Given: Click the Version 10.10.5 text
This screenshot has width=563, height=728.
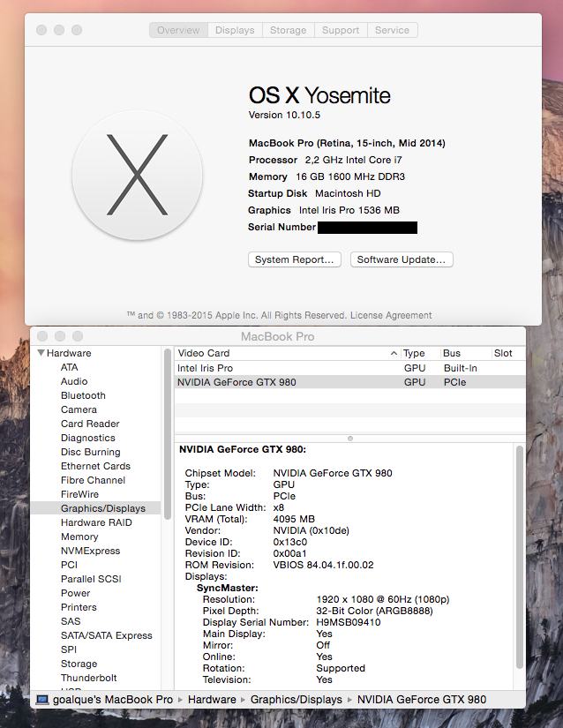Looking at the screenshot, I should (284, 115).
